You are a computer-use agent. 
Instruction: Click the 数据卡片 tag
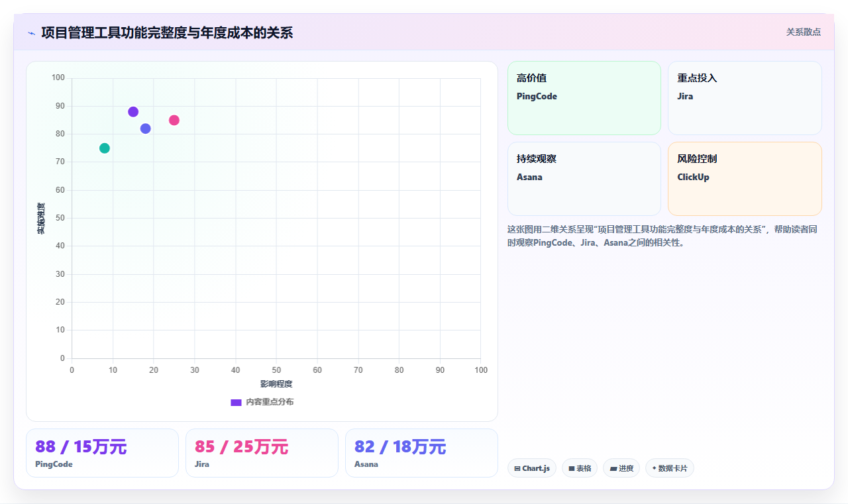point(670,468)
